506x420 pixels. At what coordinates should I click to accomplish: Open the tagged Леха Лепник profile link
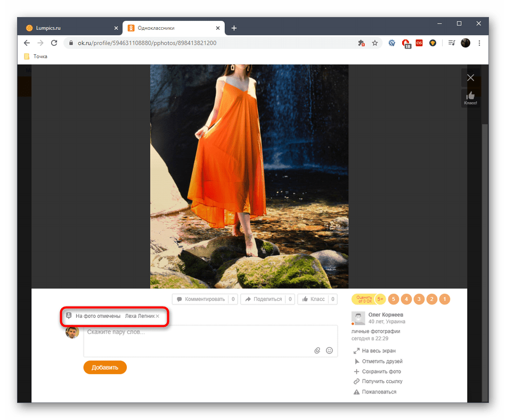tap(140, 316)
